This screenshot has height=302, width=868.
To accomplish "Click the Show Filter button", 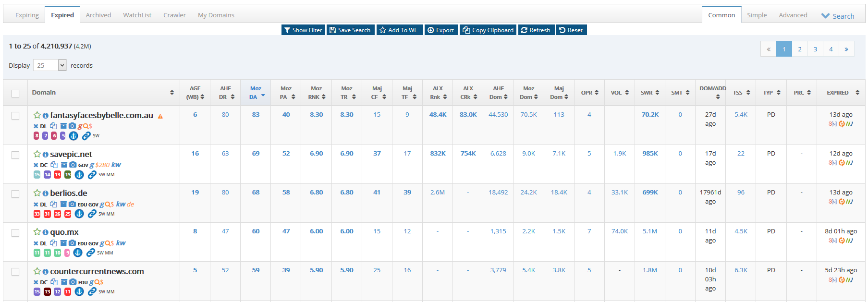I will click(303, 30).
